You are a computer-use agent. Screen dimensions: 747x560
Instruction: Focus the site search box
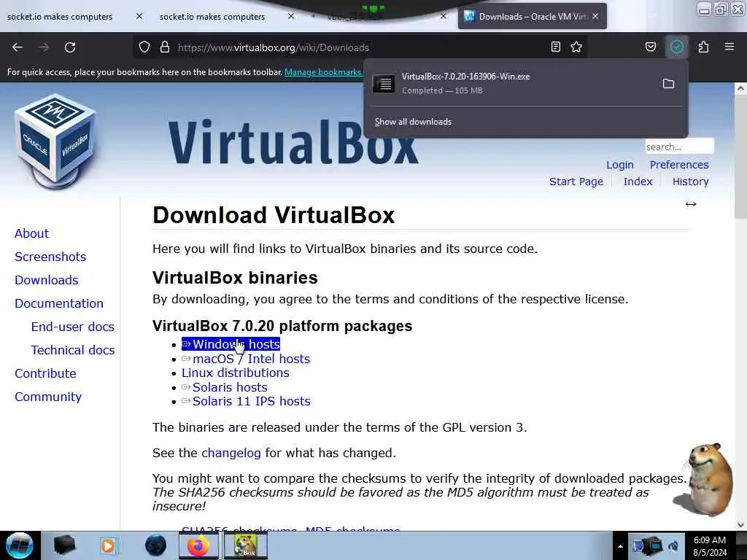[x=679, y=147]
